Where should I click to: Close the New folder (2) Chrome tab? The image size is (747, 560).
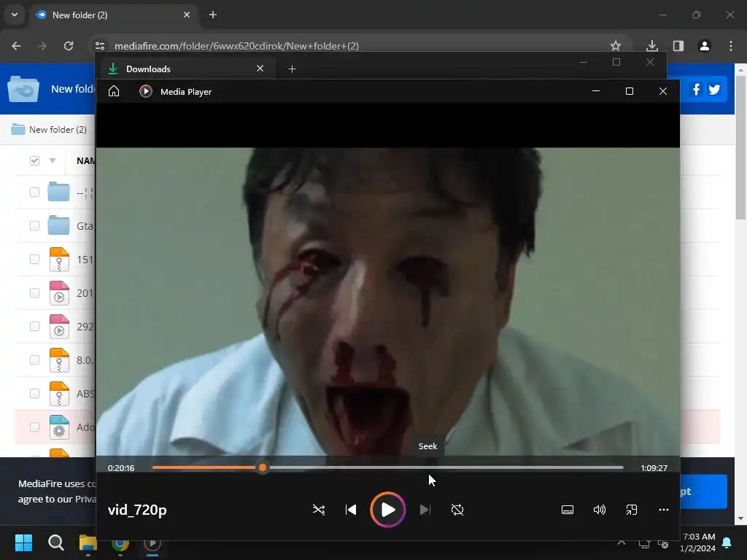pyautogui.click(x=187, y=15)
